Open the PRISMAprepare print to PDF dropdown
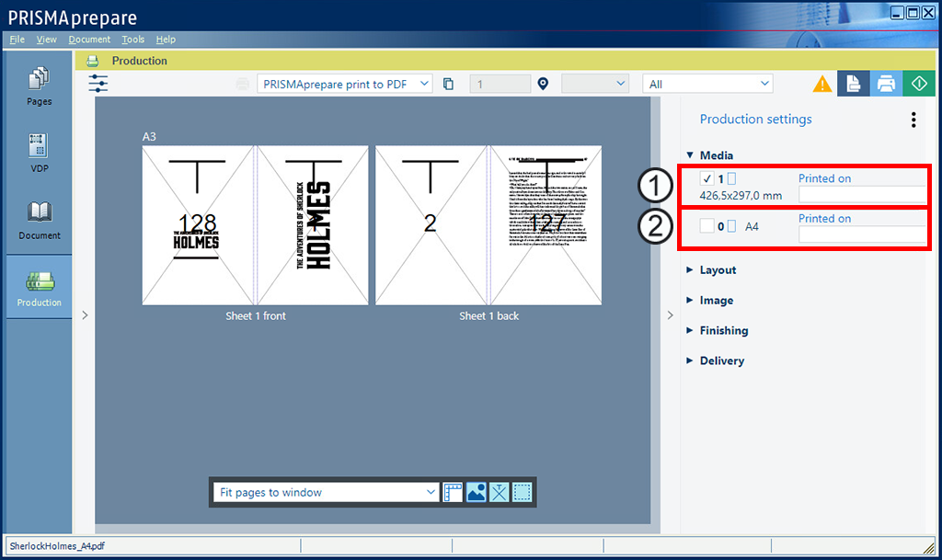The image size is (942, 560). (x=345, y=84)
